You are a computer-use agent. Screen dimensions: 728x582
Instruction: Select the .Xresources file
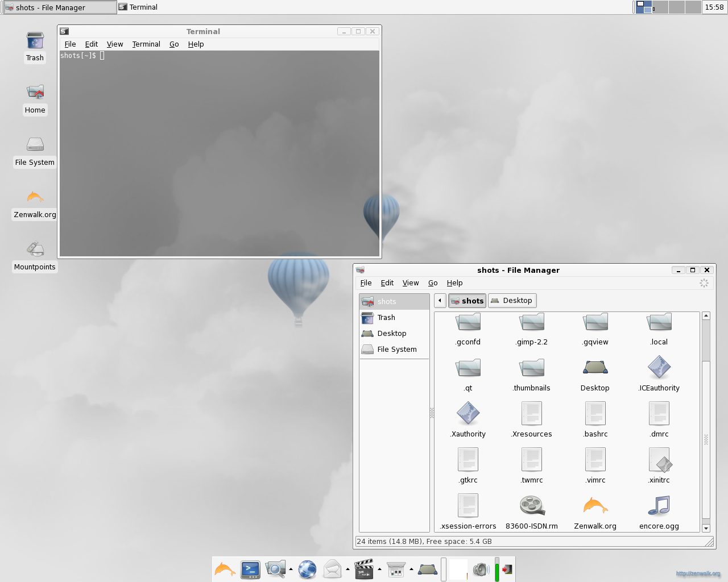click(x=532, y=414)
